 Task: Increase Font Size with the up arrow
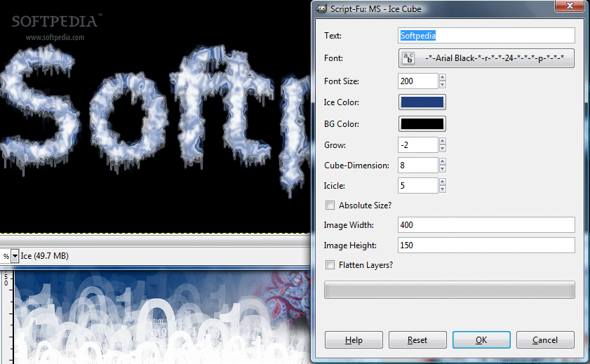tap(443, 77)
